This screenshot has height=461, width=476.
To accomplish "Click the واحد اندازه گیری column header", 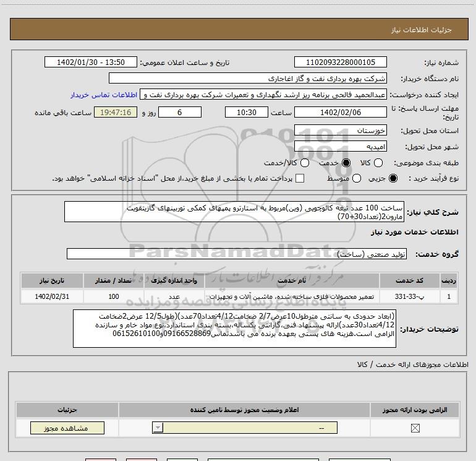I will point(174,280).
